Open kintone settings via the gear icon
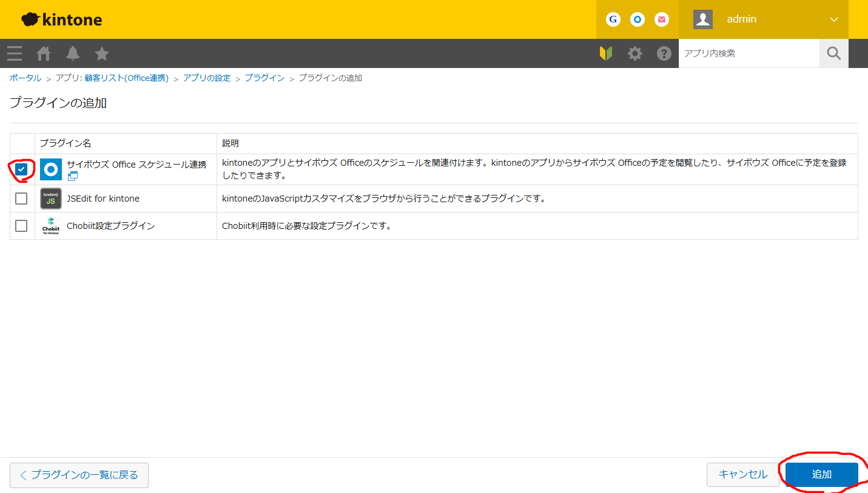The width and height of the screenshot is (868, 493). pos(634,53)
